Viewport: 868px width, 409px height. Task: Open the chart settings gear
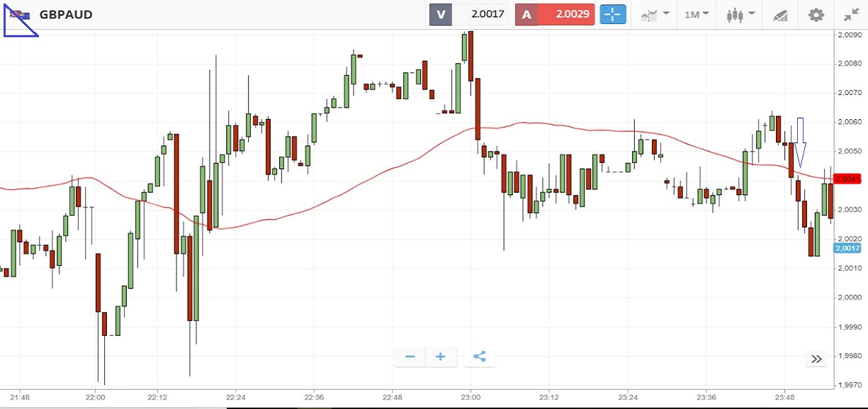tap(816, 14)
